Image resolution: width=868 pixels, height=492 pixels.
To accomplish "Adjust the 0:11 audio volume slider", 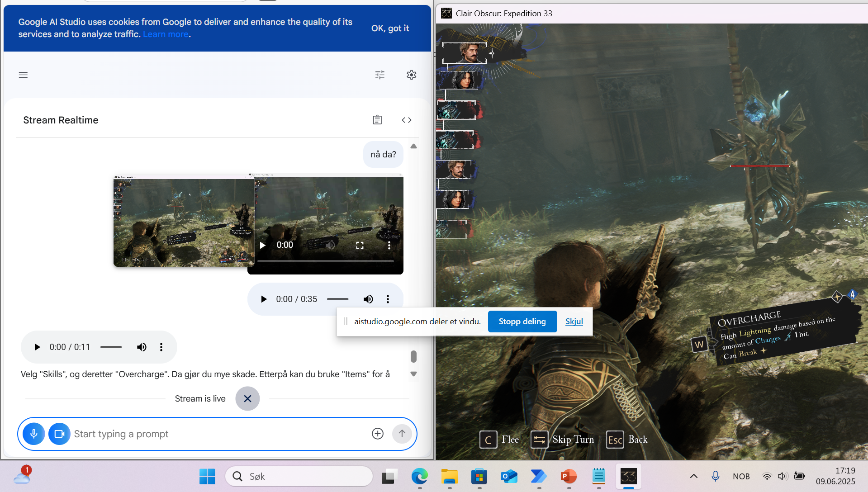I will 111,347.
